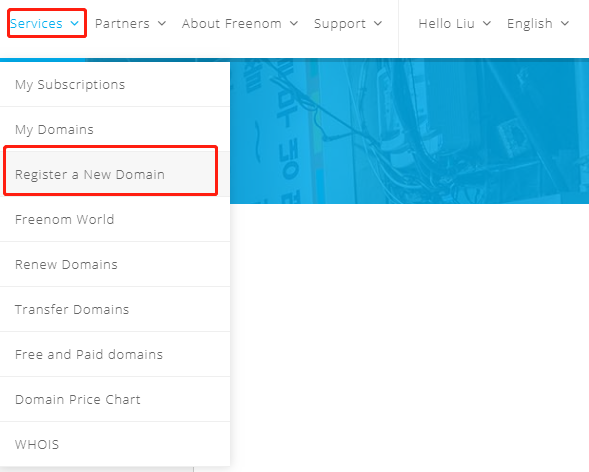Open the Services menu

point(44,24)
